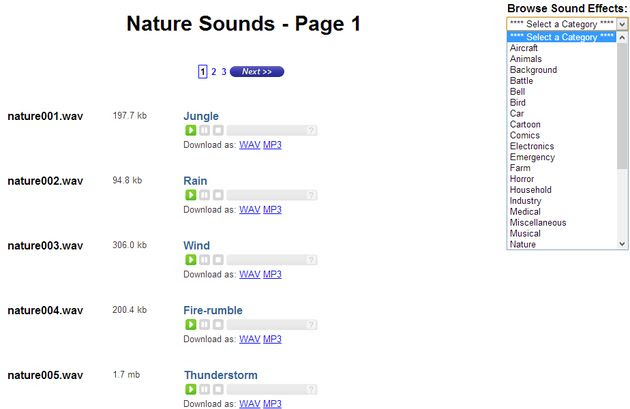The width and height of the screenshot is (630, 409).
Task: Click the Next >> page button
Action: click(x=257, y=72)
